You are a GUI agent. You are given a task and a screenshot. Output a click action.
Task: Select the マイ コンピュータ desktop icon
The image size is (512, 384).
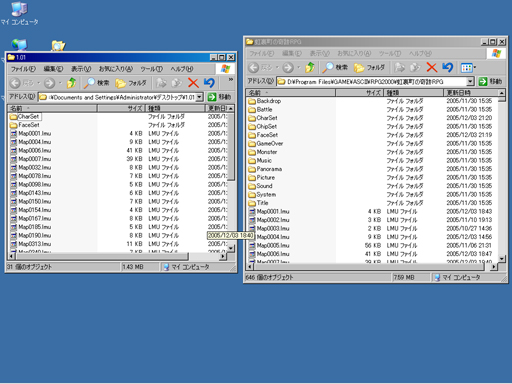point(19,13)
